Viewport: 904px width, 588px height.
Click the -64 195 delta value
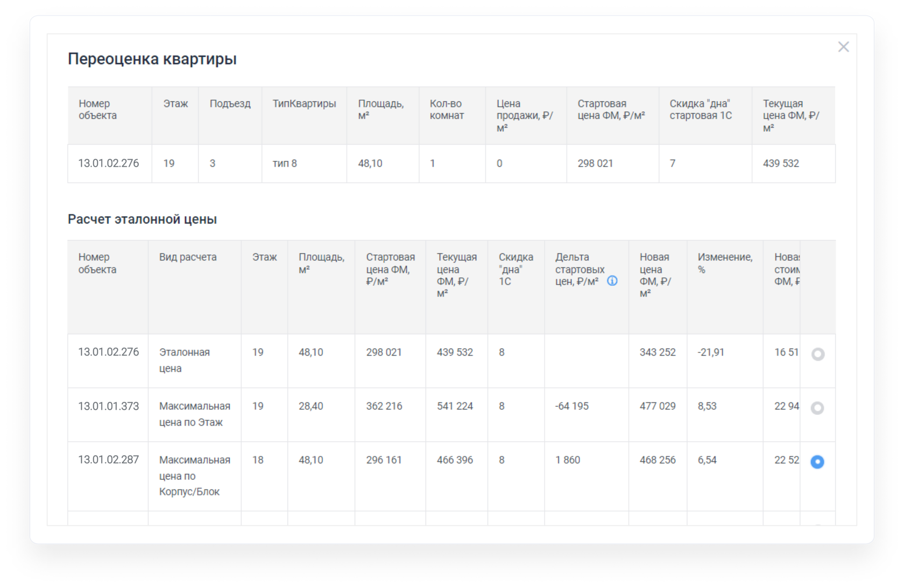pyautogui.click(x=572, y=406)
